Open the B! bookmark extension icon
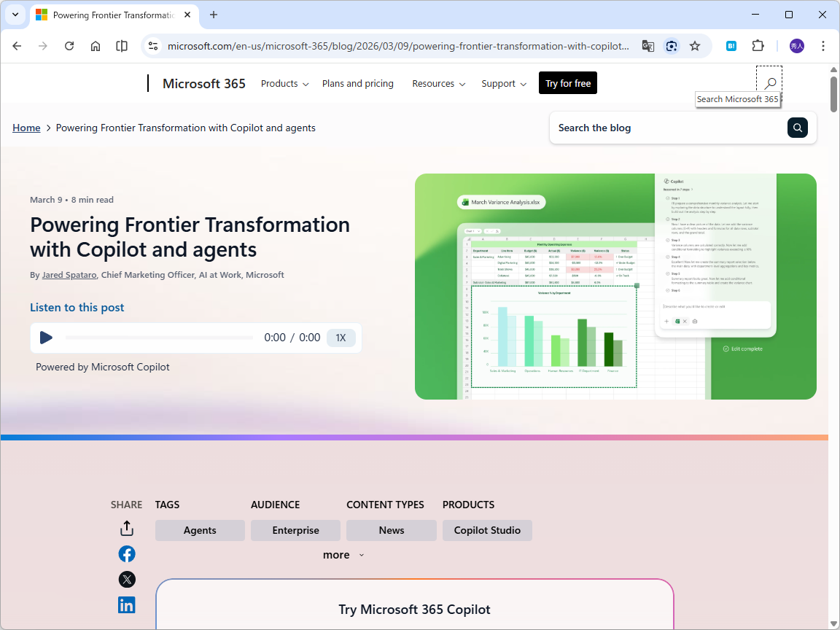 731,46
